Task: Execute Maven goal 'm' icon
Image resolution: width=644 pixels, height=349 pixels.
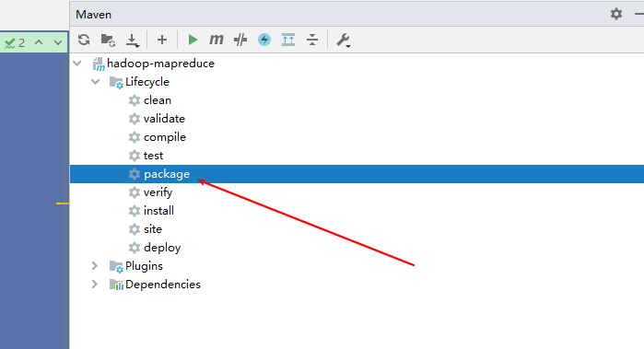Action: (x=216, y=40)
